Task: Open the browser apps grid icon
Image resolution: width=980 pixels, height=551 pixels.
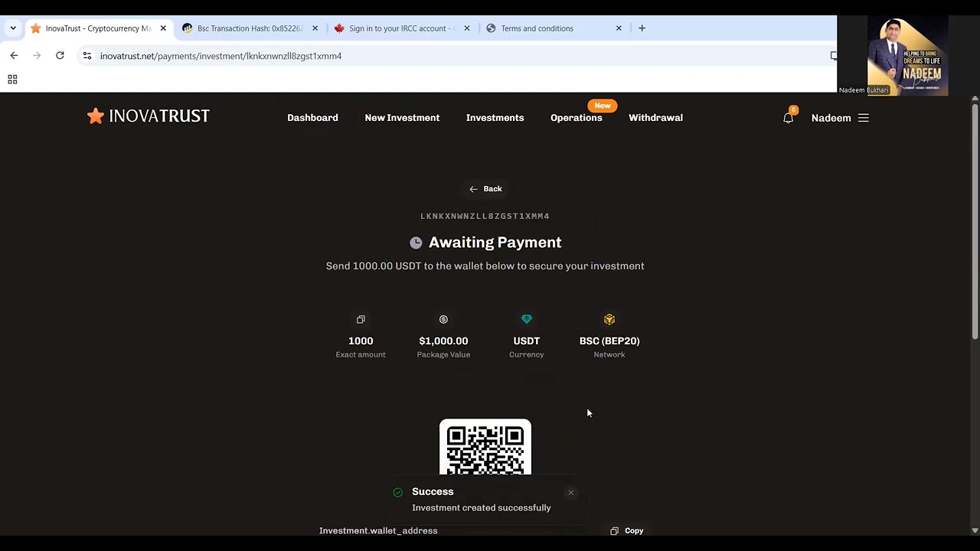Action: point(12,80)
